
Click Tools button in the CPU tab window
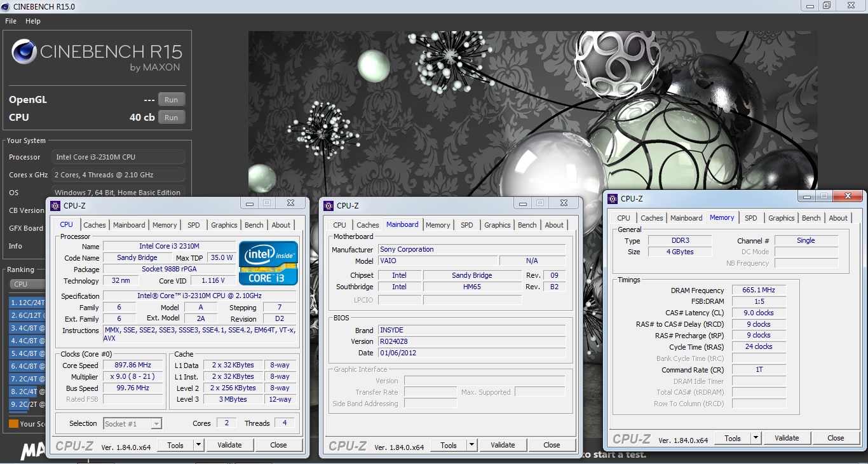click(x=175, y=445)
